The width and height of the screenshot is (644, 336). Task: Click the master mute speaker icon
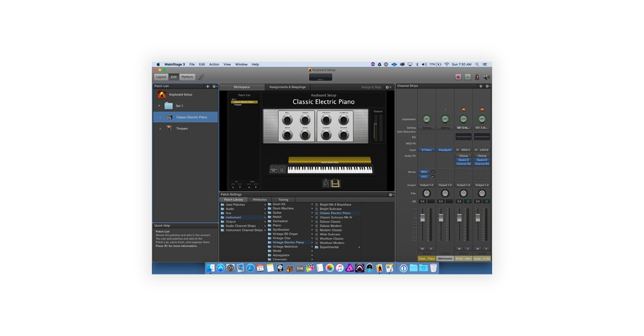[486, 77]
